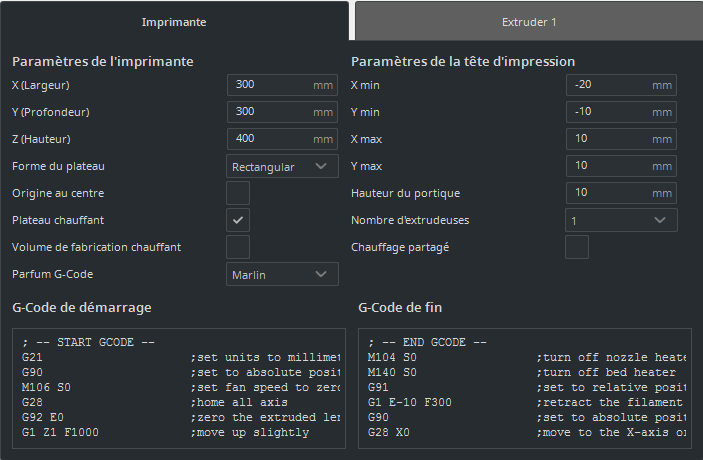
Task: Focus the Y max input field
Action: tap(609, 166)
